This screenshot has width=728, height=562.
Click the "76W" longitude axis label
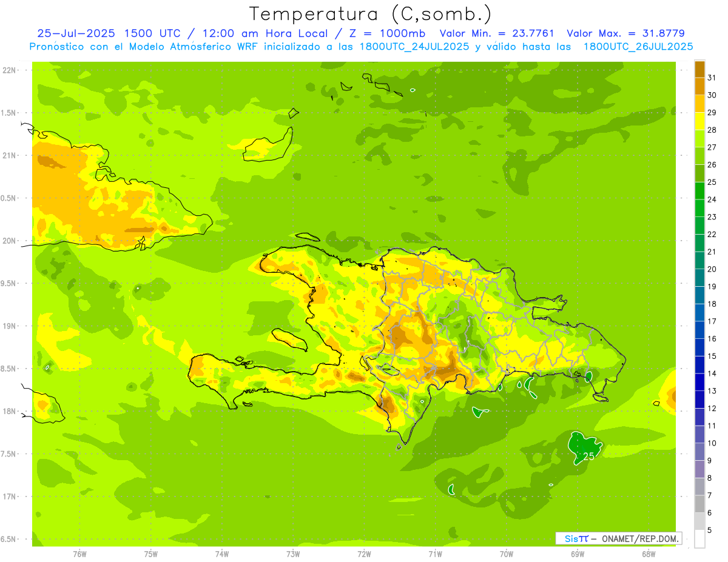(79, 555)
